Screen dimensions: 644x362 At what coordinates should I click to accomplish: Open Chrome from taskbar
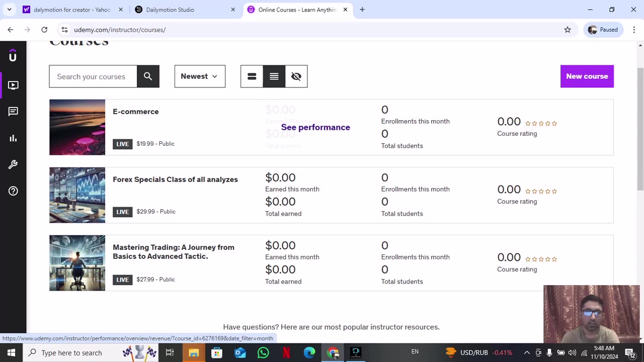(333, 352)
